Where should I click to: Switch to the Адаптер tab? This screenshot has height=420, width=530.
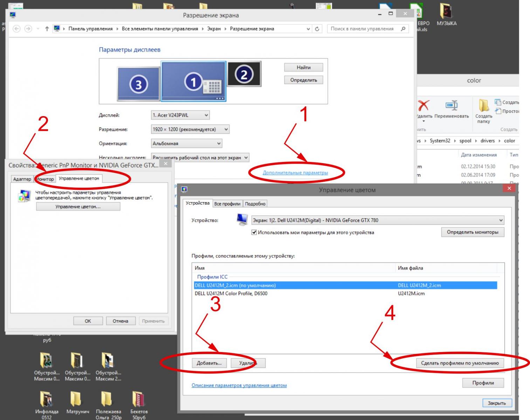22,179
